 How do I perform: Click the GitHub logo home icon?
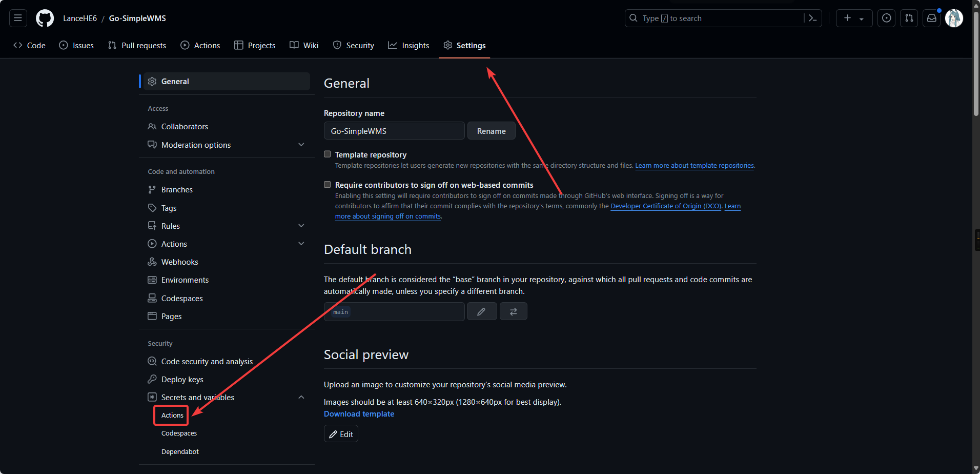click(45, 18)
